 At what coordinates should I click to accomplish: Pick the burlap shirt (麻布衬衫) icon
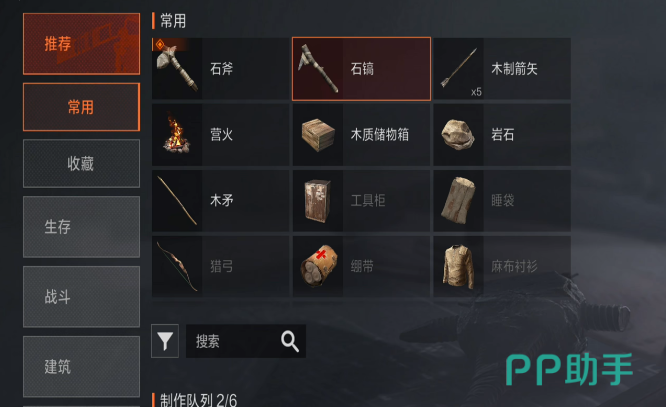458,266
